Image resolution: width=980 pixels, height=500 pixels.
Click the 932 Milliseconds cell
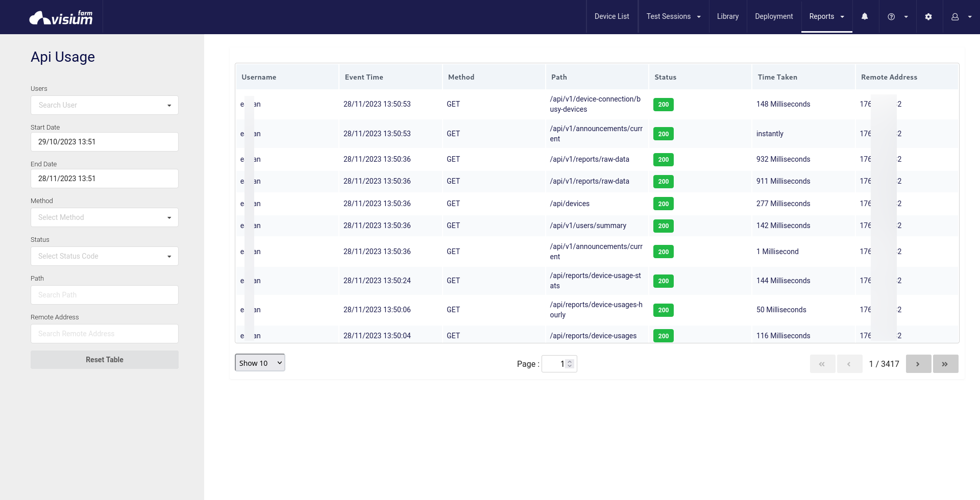pyautogui.click(x=783, y=159)
